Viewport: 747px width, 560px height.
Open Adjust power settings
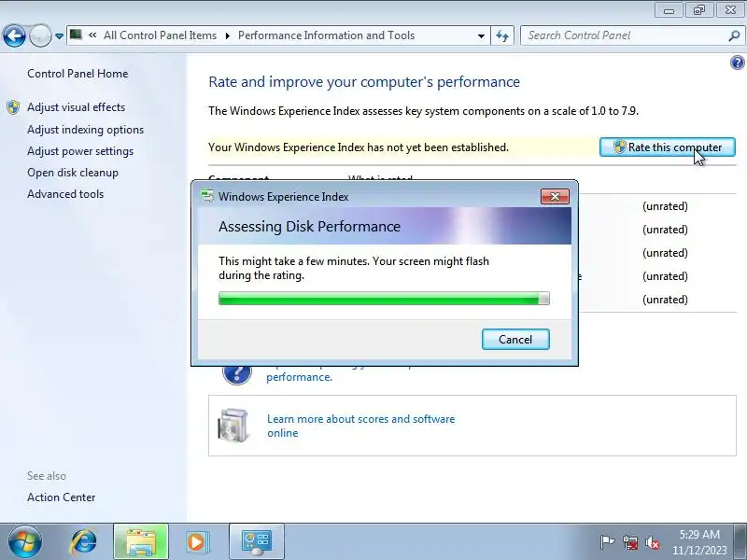pos(80,151)
